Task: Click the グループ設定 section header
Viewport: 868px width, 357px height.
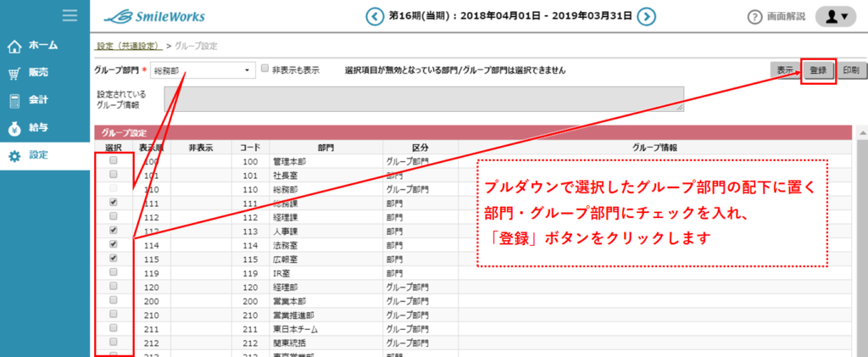Action: [474, 133]
